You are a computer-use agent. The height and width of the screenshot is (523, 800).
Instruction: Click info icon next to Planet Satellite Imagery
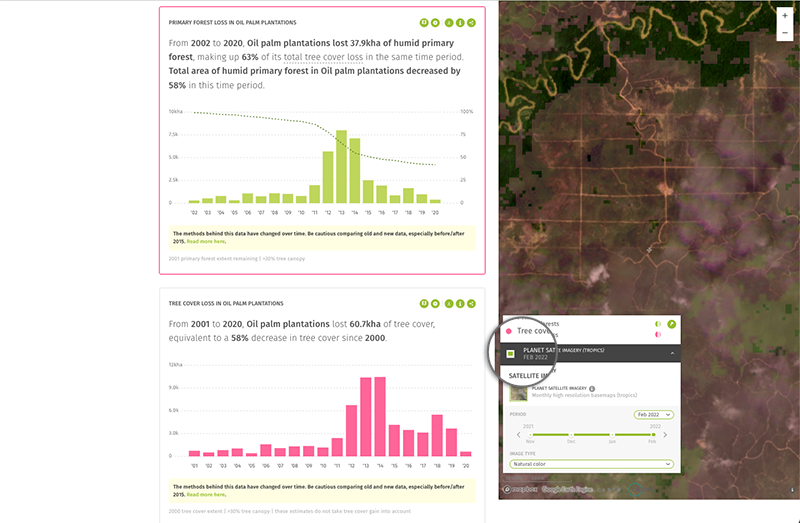592,388
